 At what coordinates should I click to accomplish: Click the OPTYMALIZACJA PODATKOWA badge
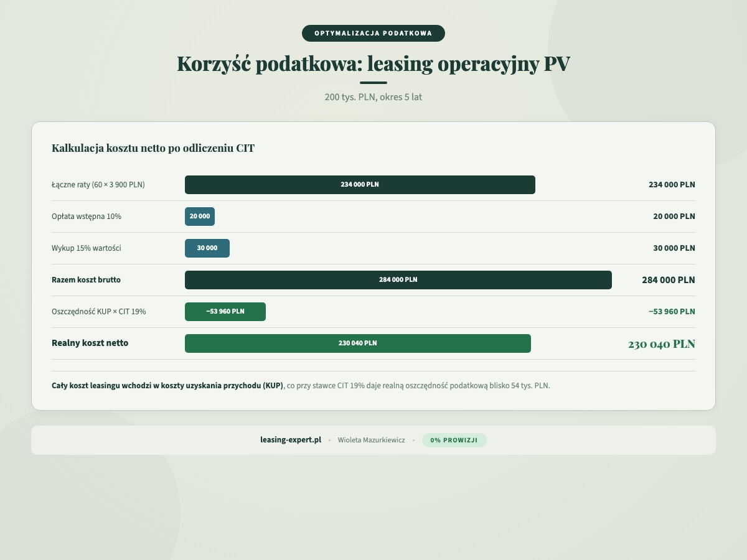point(373,33)
